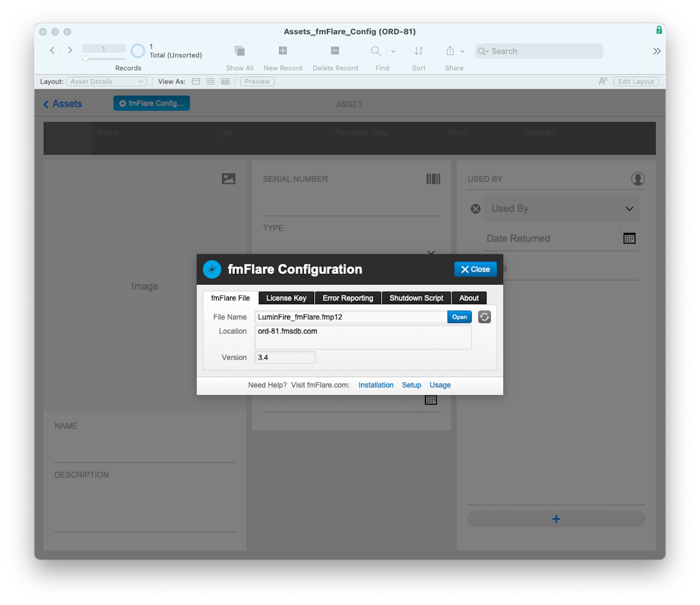Click the Share toolbar icon

pos(450,51)
